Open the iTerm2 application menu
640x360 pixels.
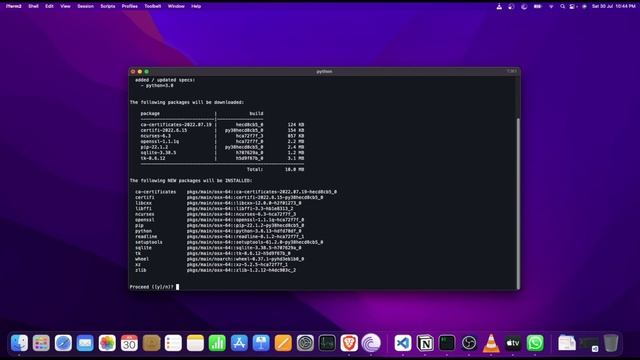click(x=13, y=6)
